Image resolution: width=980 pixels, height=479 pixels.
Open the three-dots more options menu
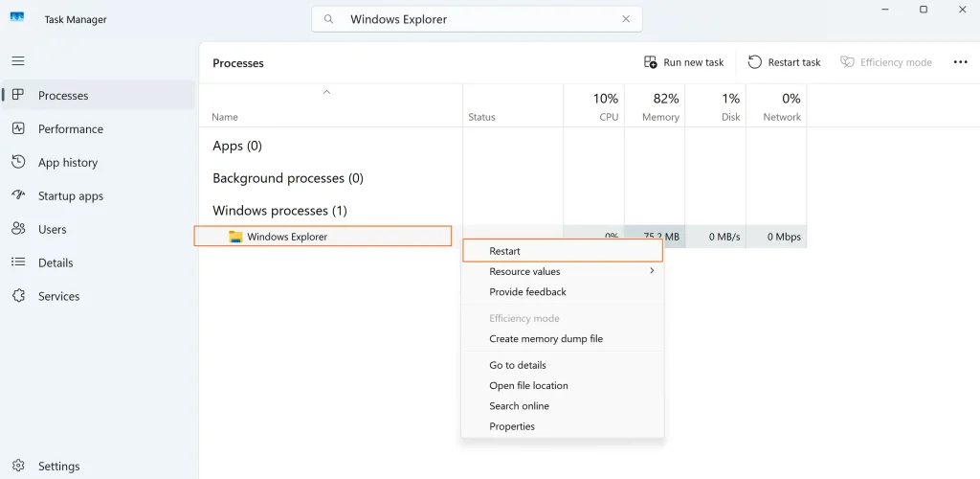click(960, 62)
